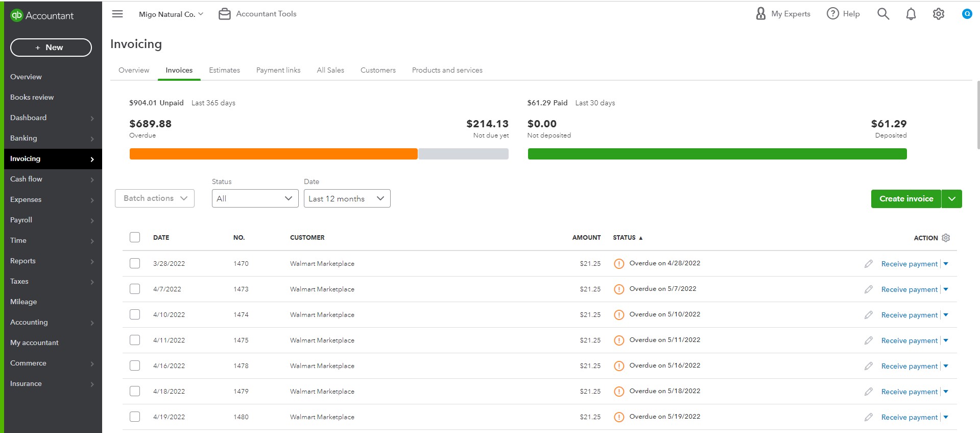Switch to the Overview tab under Invoicing

tap(134, 70)
